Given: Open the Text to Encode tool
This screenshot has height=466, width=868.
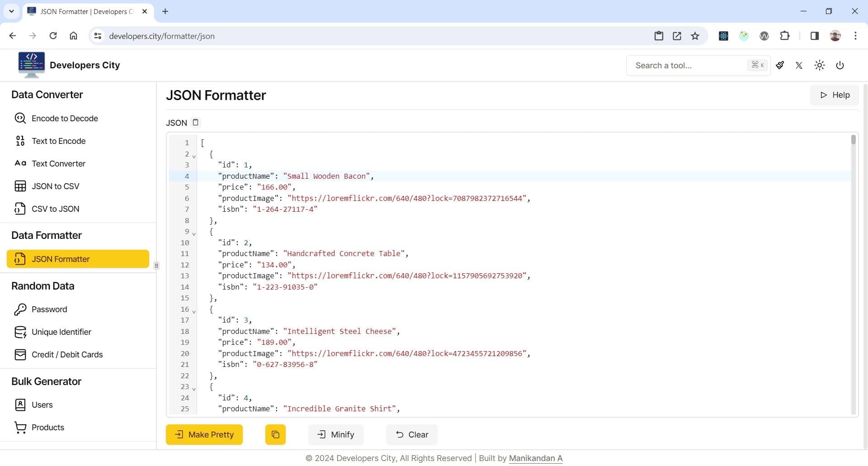Looking at the screenshot, I should tap(59, 141).
